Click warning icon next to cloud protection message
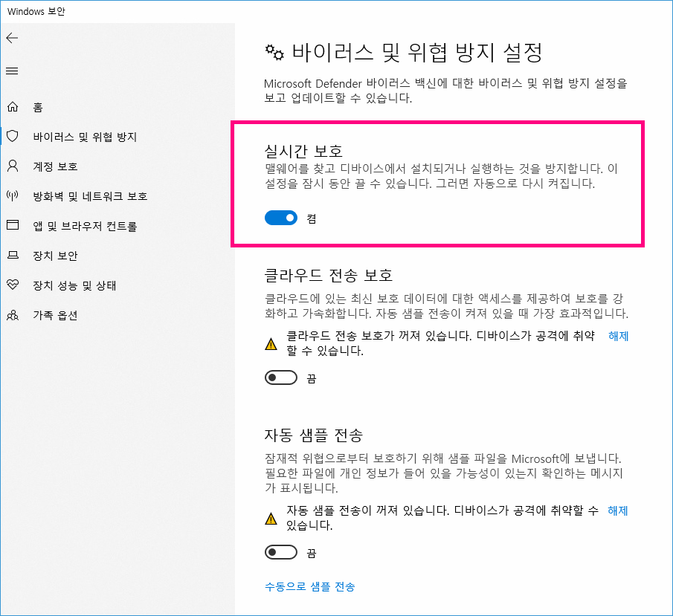This screenshot has width=673, height=616. point(271,344)
